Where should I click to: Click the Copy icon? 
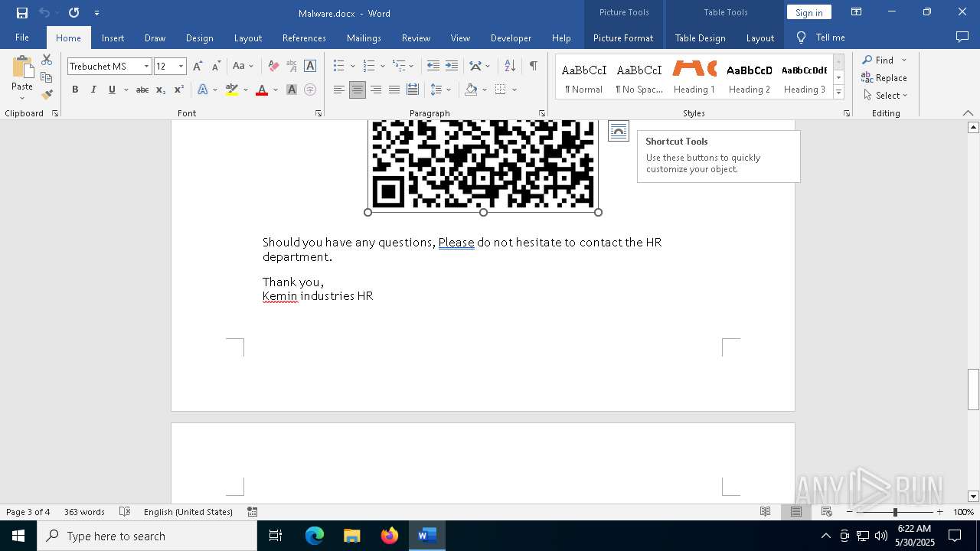pos(47,77)
